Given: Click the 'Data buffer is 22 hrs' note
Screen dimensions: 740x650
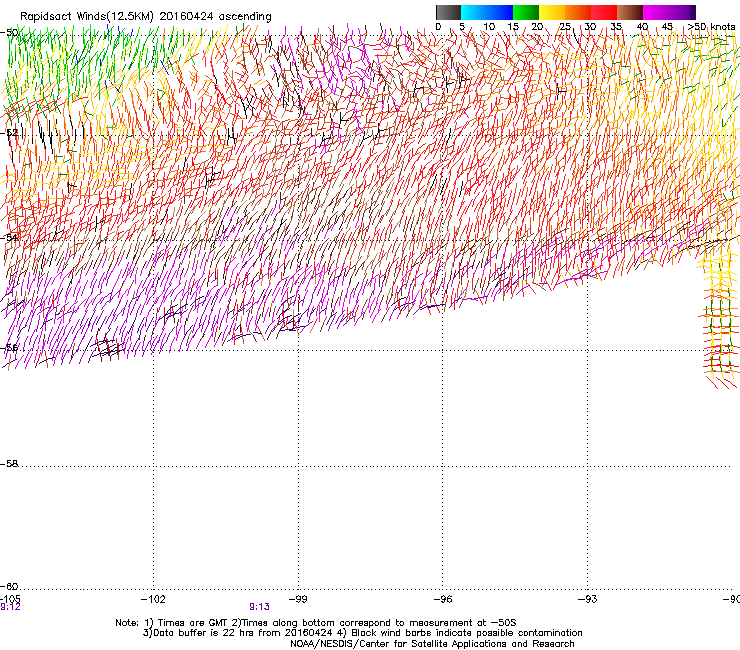Looking at the screenshot, I should click(x=362, y=633).
